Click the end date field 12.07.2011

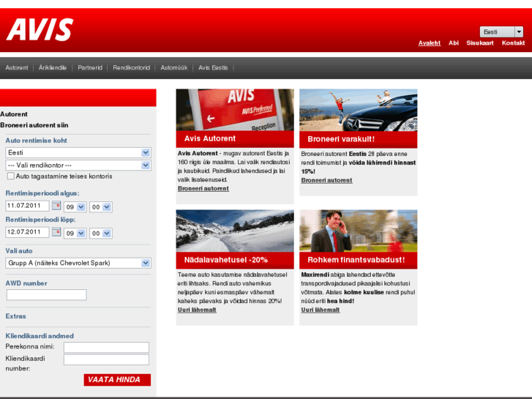(x=28, y=232)
